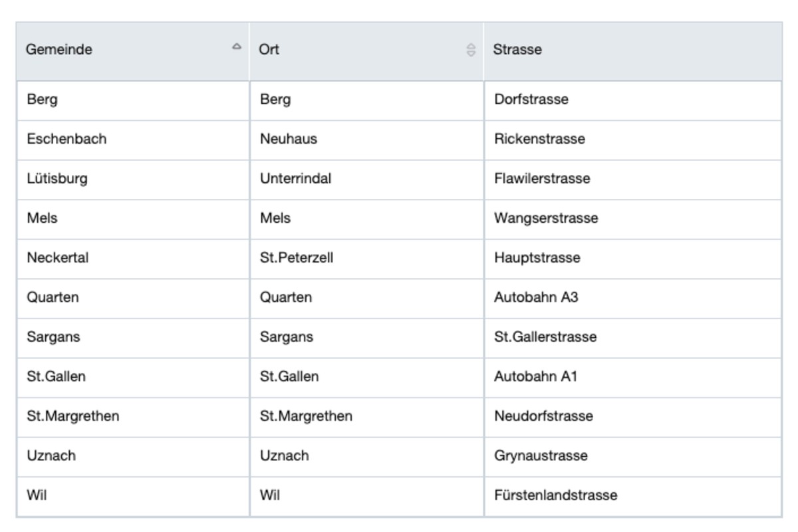Select the Flawilerstrasse cell
This screenshot has height=532, width=798.
pyautogui.click(x=542, y=179)
